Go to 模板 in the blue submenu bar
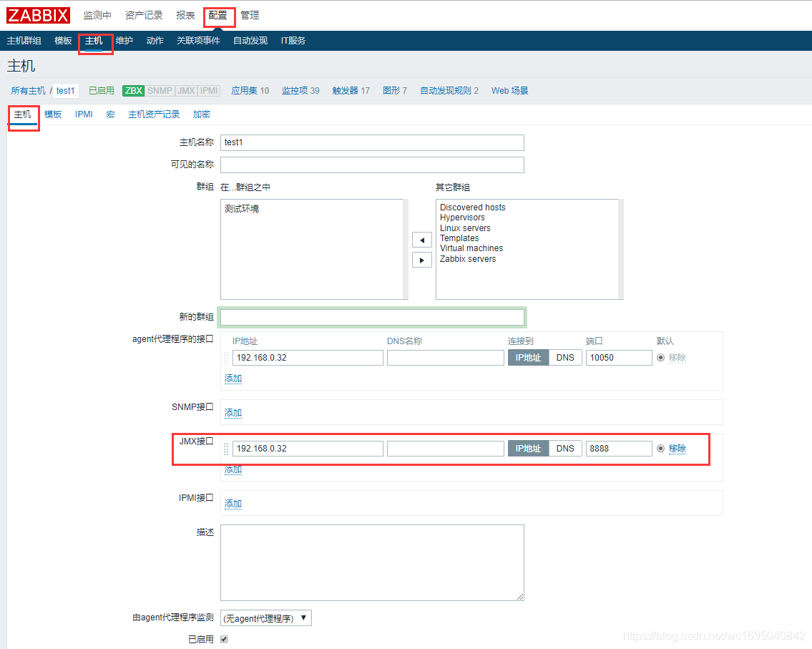This screenshot has height=649, width=812. (x=63, y=40)
